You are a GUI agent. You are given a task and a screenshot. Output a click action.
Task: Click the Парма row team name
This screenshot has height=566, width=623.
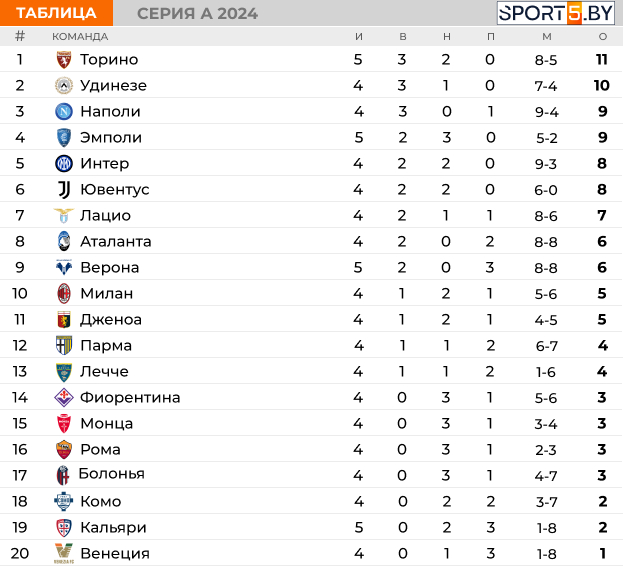pyautogui.click(x=106, y=346)
